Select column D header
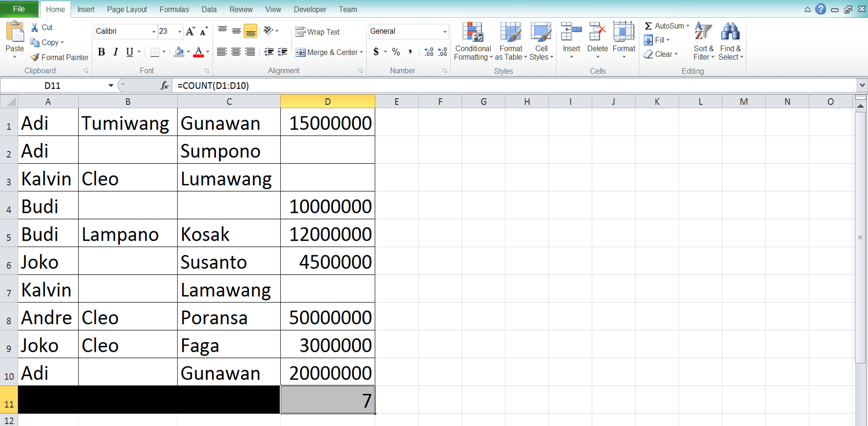The width and height of the screenshot is (868, 426). pyautogui.click(x=328, y=102)
